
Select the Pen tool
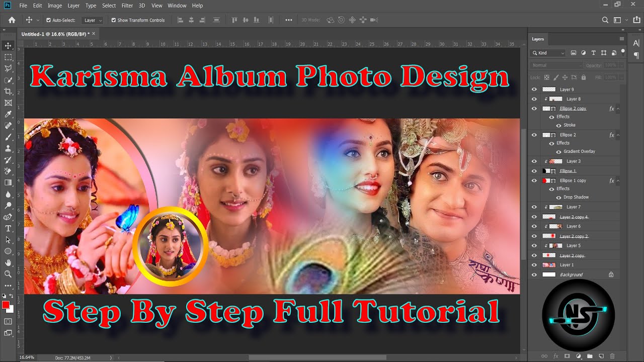(8, 217)
